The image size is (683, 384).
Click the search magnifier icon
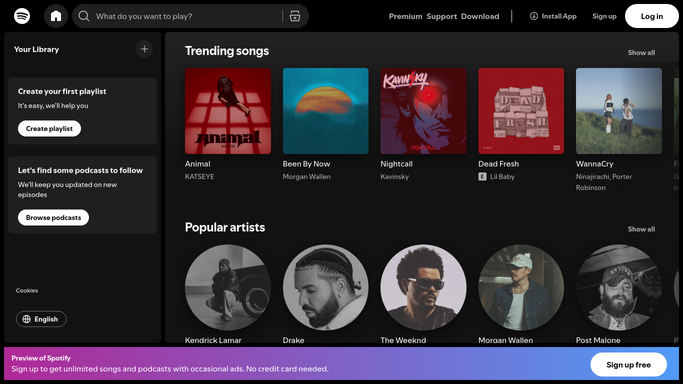click(84, 16)
